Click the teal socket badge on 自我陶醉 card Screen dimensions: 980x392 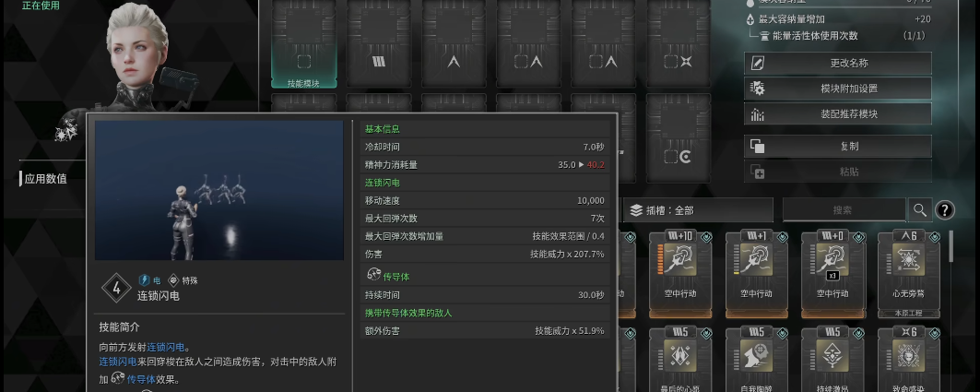click(782, 333)
